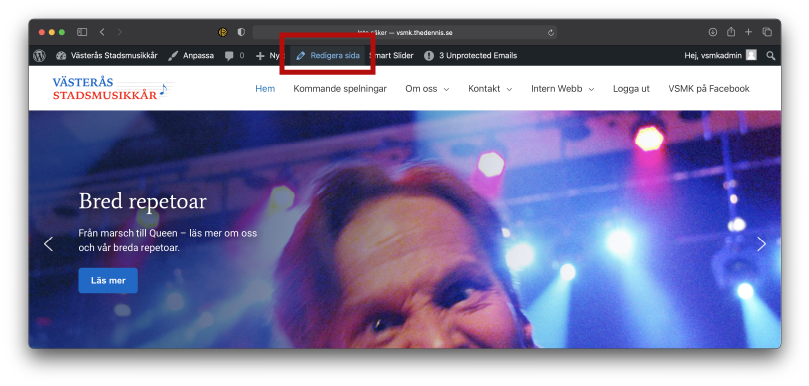
Task: Open the Safari share icon
Action: coord(731,32)
